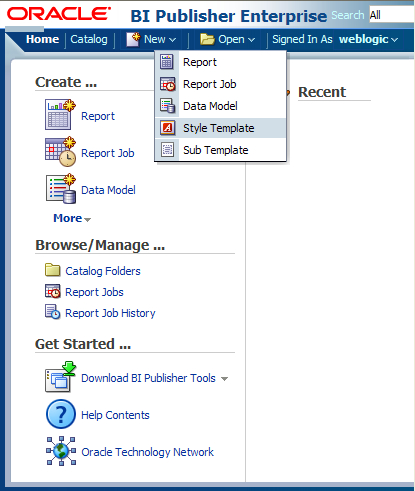Viewport: 415px width, 491px height.
Task: Open the weblogic signed-in user dropdown
Action: 368,39
